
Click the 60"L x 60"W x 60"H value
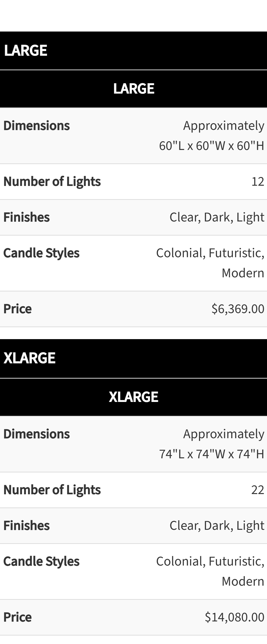212,145
